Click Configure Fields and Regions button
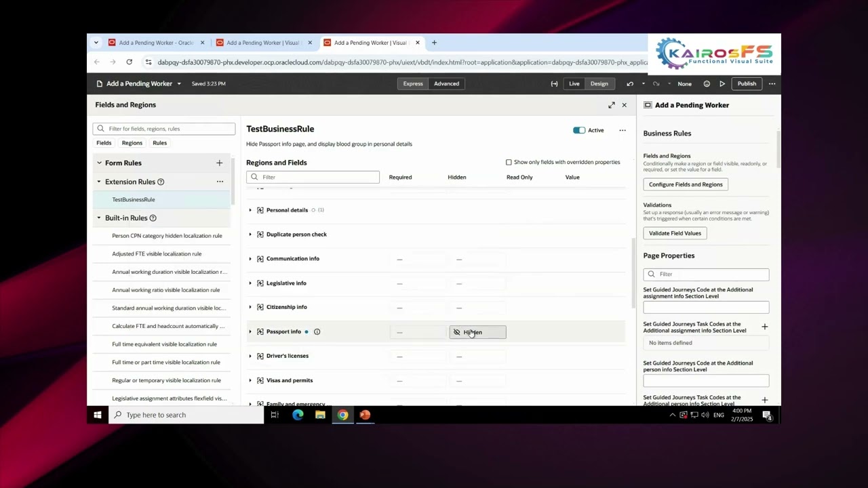The image size is (868, 488). pyautogui.click(x=686, y=184)
